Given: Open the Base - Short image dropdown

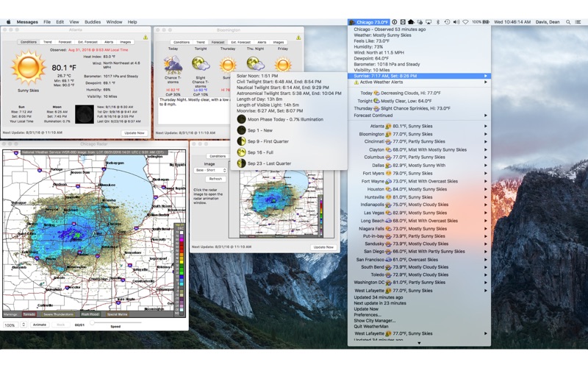Looking at the screenshot, I should click(210, 171).
